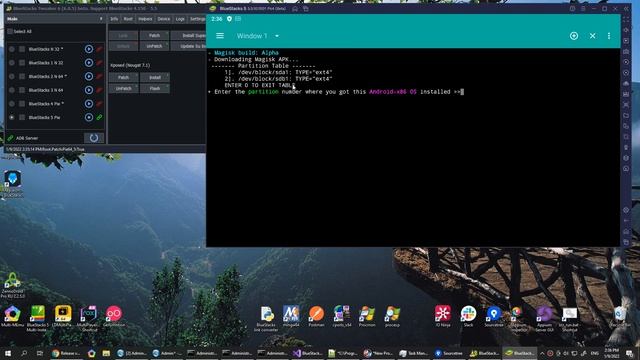Click volume icon in BlueStacks sidebar
Image resolution: width=640 pixels, height=360 pixels.
click(626, 30)
